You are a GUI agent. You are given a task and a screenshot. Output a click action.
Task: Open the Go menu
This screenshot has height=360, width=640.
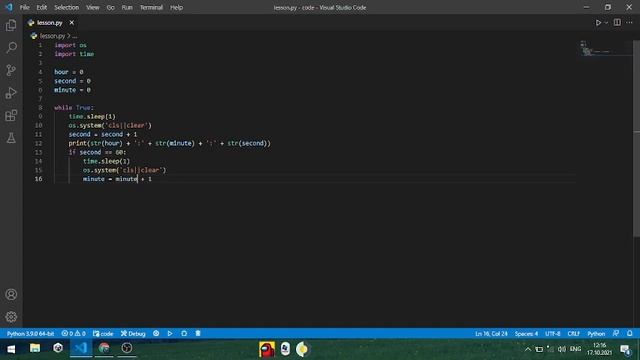coord(111,7)
